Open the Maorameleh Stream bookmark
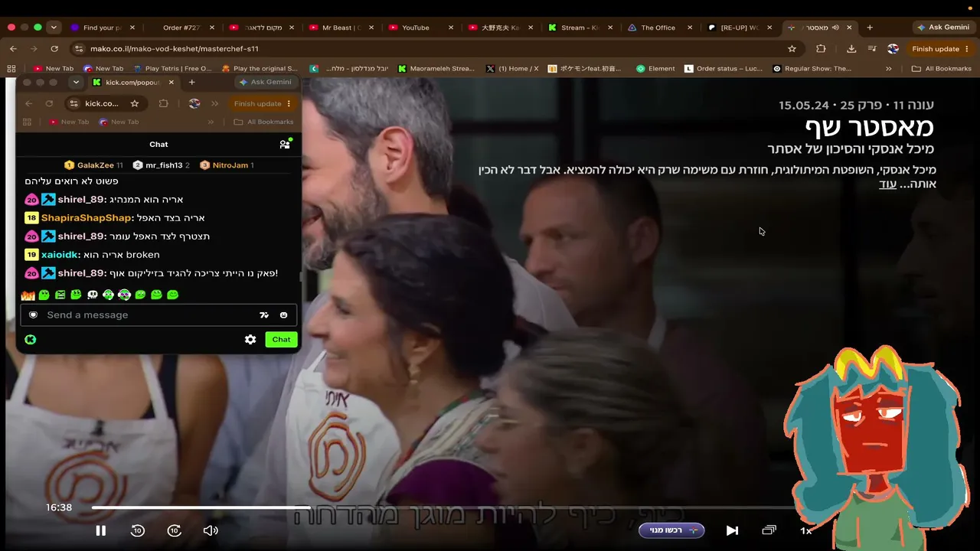 point(436,69)
